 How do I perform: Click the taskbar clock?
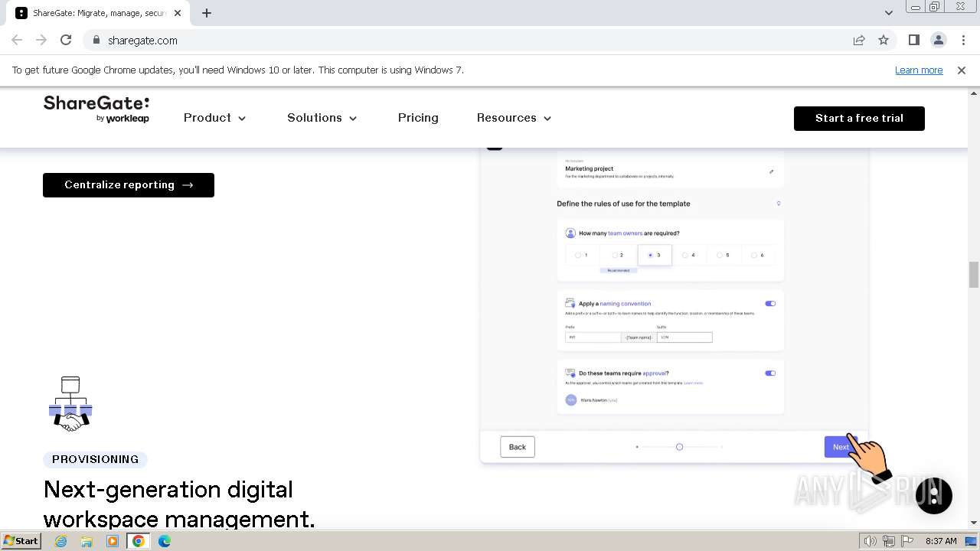941,541
